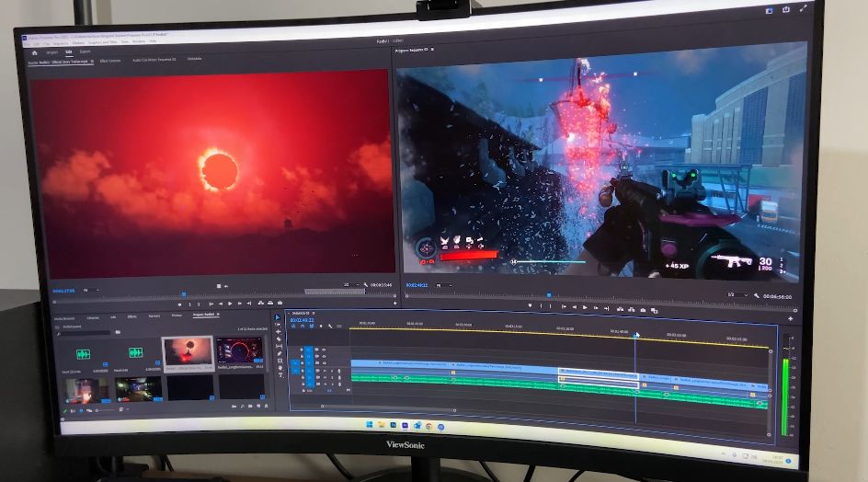This screenshot has width=868, height=482.
Task: Switch to Media Browser tab
Action: click(x=64, y=318)
